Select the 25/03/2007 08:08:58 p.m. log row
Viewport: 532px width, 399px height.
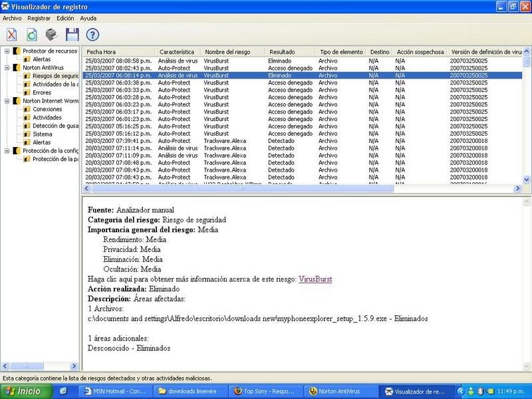[303, 61]
